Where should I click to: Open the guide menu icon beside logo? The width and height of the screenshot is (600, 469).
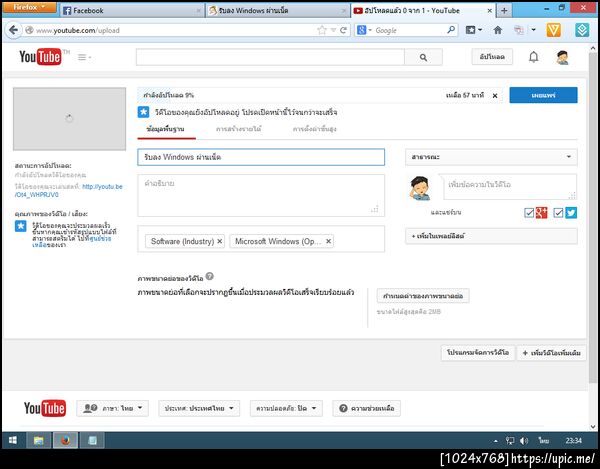click(x=84, y=57)
